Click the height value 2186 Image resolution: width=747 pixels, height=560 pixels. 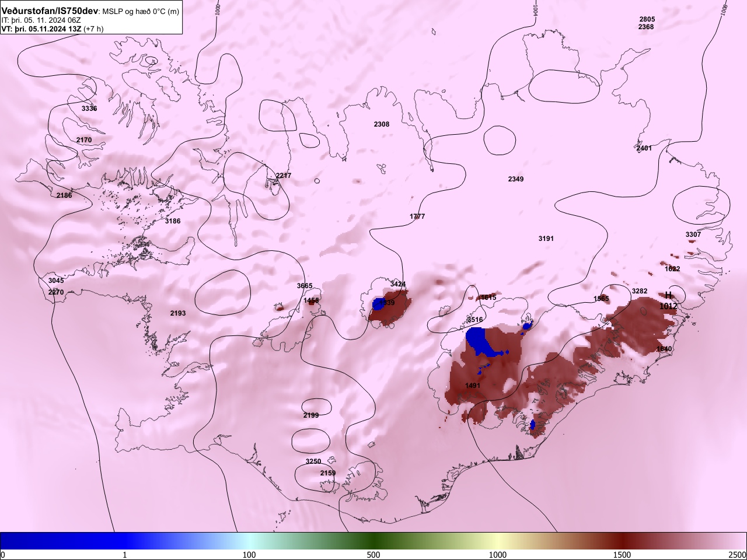(x=64, y=195)
